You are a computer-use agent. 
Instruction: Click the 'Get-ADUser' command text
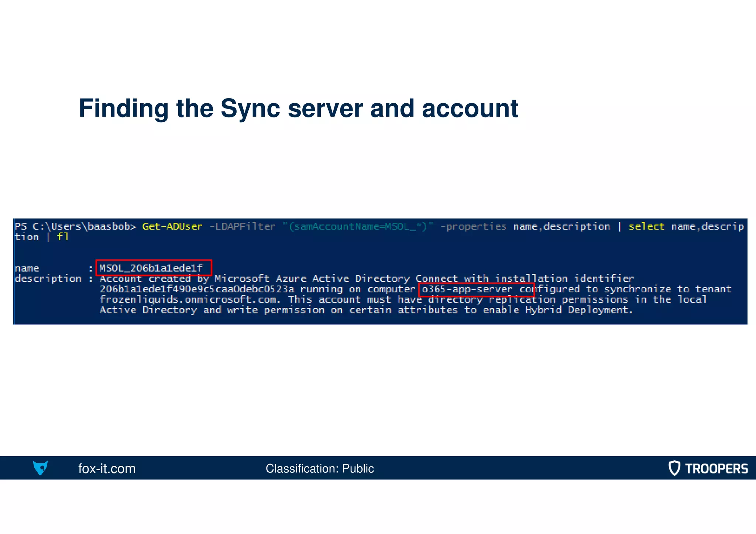[x=172, y=226]
